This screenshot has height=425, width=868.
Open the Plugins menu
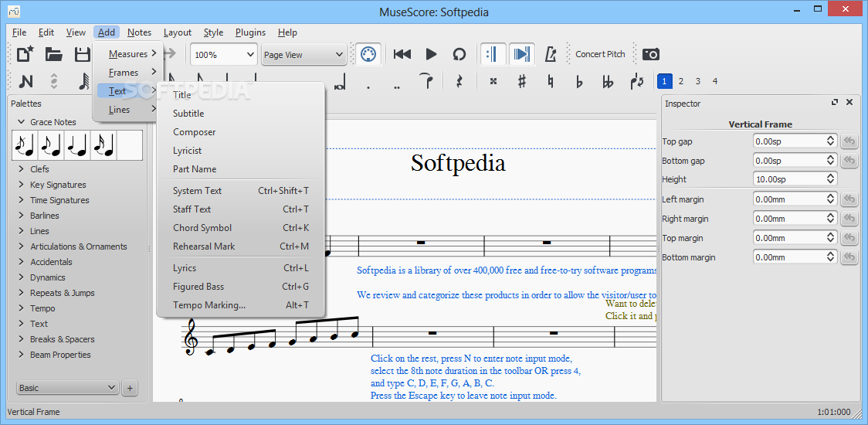point(250,32)
